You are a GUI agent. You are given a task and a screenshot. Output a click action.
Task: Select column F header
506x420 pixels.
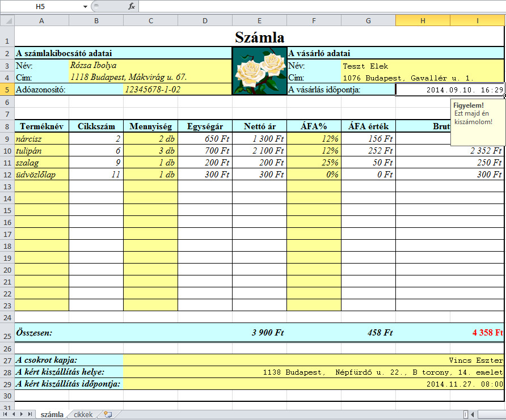pos(314,20)
